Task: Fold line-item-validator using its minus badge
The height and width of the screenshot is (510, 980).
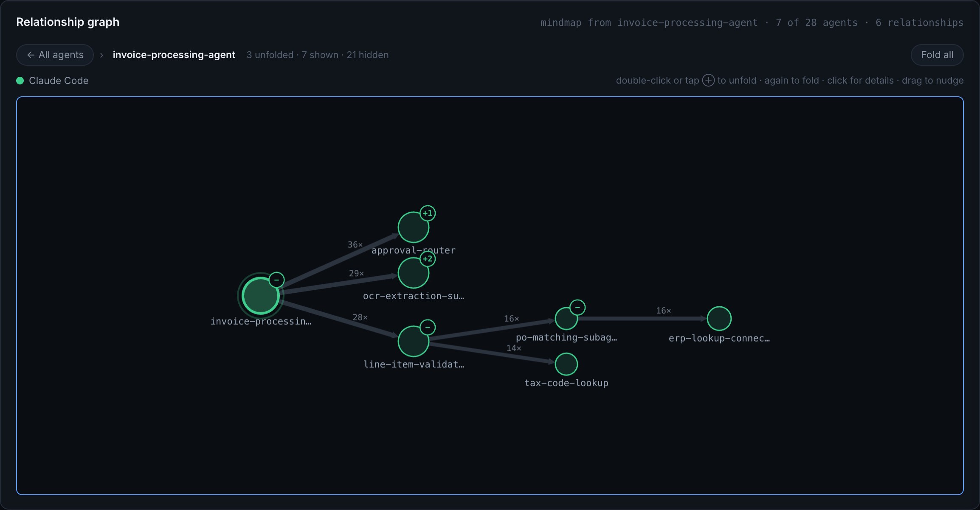Action: pos(428,328)
